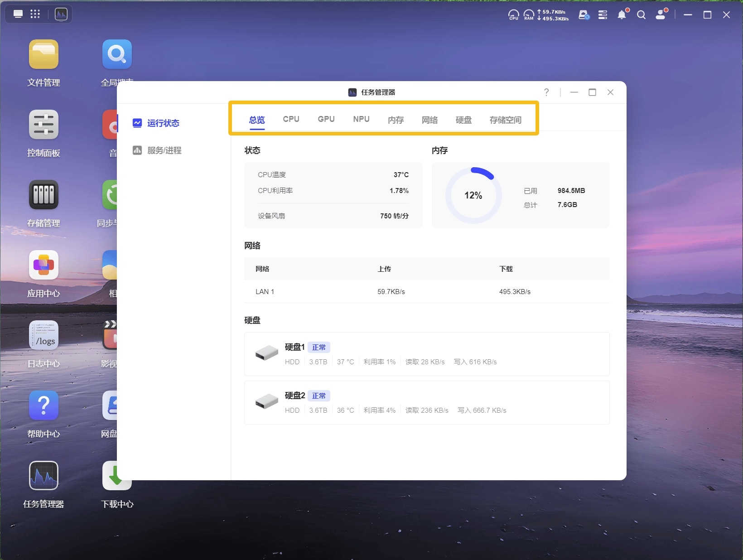The width and height of the screenshot is (743, 560).
Task: Select the network speed indicator in the top bar
Action: click(x=553, y=15)
